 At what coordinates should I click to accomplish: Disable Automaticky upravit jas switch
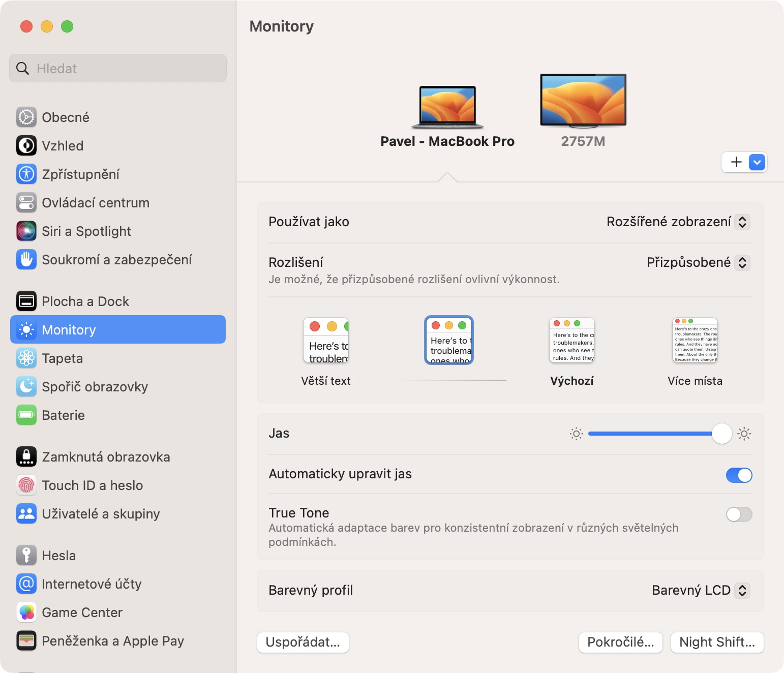739,475
